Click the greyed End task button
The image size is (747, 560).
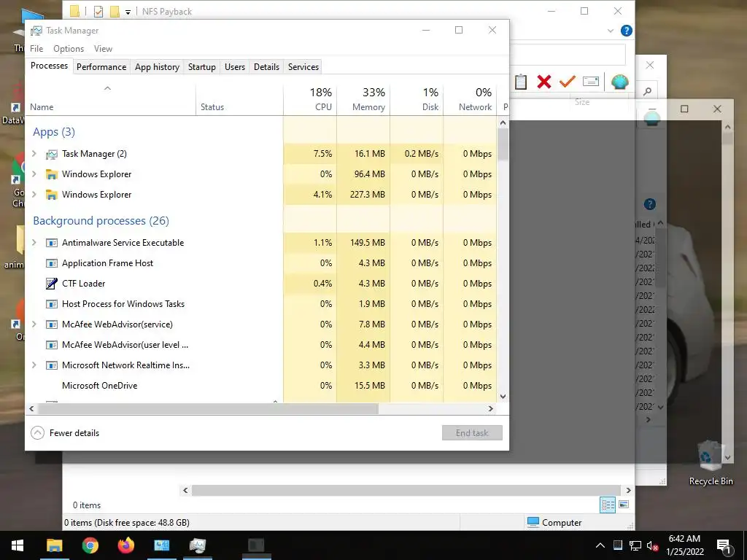[472, 433]
